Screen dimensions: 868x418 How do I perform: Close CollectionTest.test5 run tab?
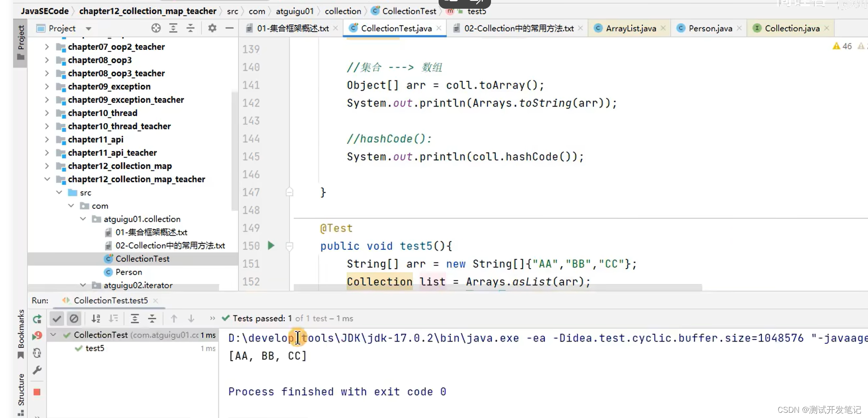tap(156, 301)
